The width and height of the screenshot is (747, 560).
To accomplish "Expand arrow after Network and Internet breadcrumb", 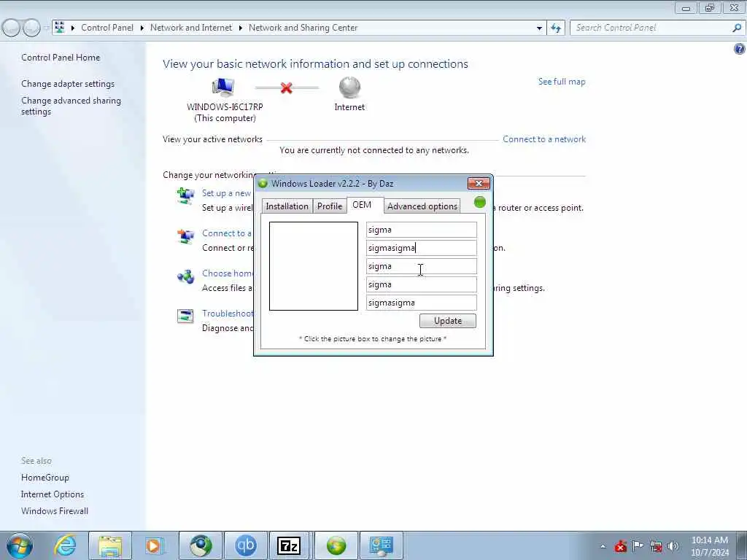I will (x=241, y=28).
